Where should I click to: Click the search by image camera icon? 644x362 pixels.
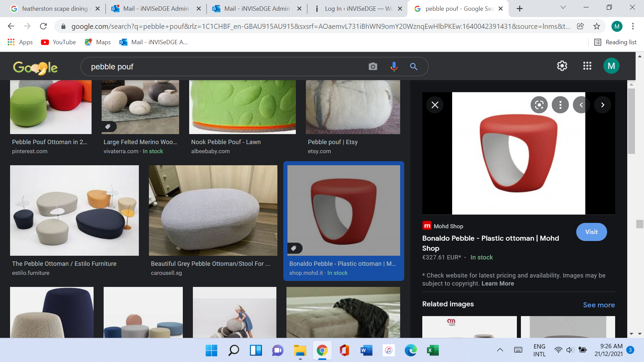point(373,67)
